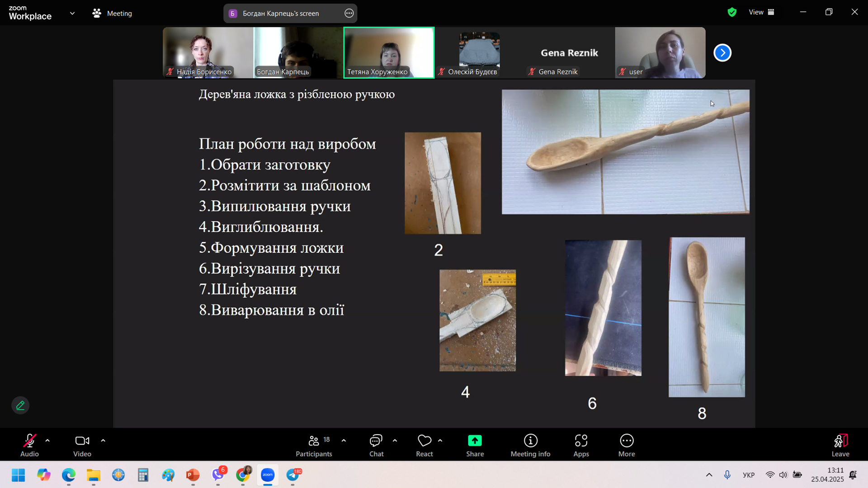868x488 pixels.
Task: Switch to the Meeting tab
Action: (x=112, y=13)
